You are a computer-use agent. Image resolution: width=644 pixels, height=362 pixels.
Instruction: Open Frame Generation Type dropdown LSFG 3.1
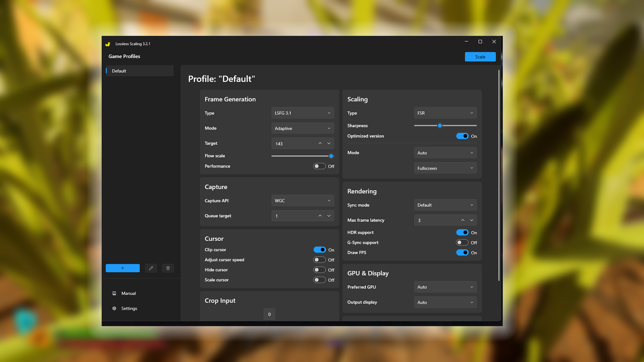pos(303,113)
